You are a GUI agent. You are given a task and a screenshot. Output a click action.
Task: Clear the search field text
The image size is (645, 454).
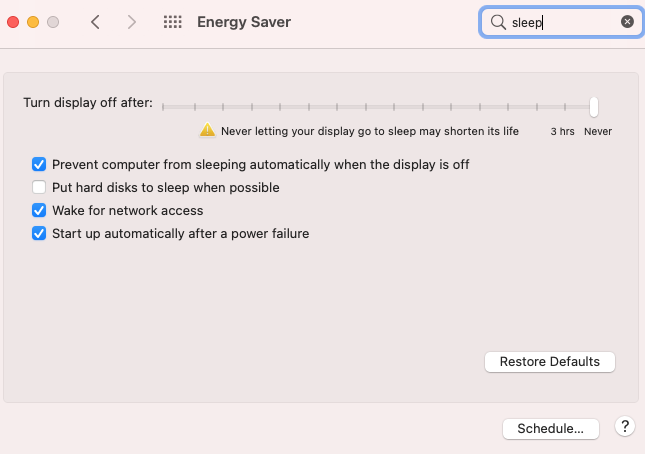coord(627,22)
